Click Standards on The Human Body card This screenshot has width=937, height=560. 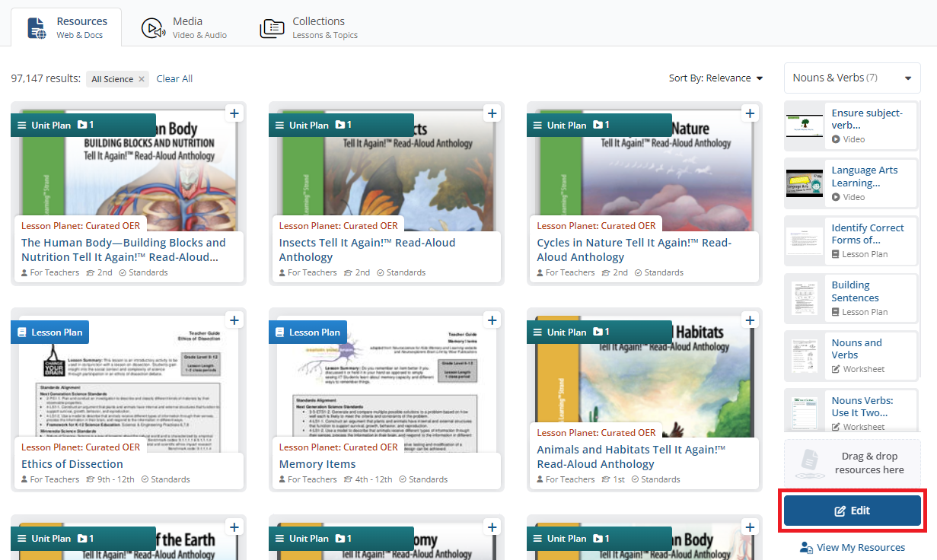click(x=143, y=272)
